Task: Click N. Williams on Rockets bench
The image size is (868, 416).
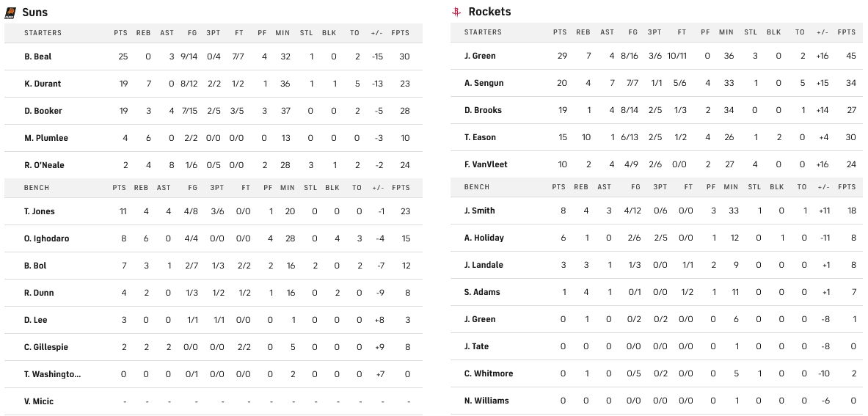Action: point(486,401)
